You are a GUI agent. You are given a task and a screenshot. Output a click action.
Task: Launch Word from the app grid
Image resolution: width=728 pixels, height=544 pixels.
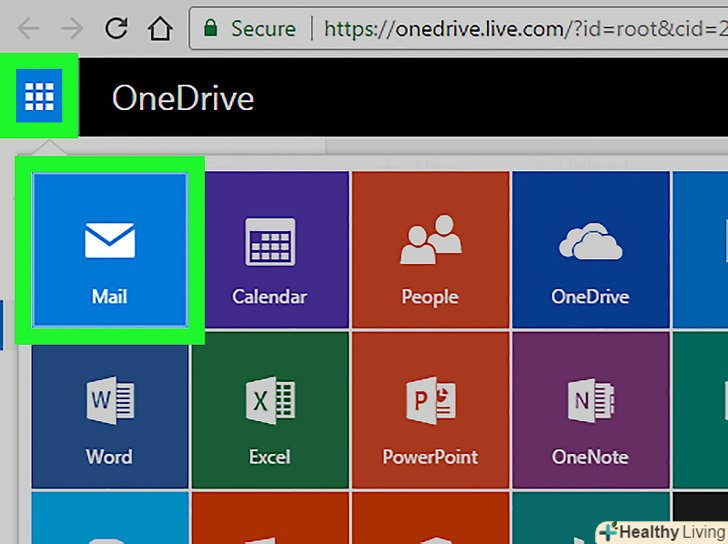pos(109,410)
